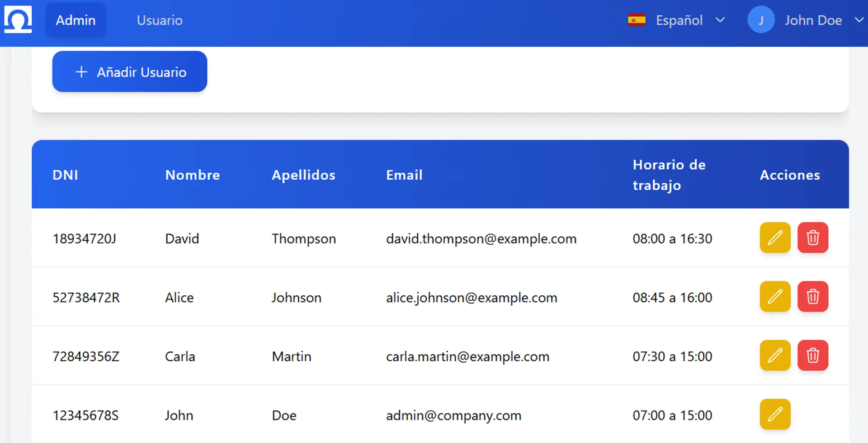
Task: Delete Carla Martin's user record
Action: (812, 355)
